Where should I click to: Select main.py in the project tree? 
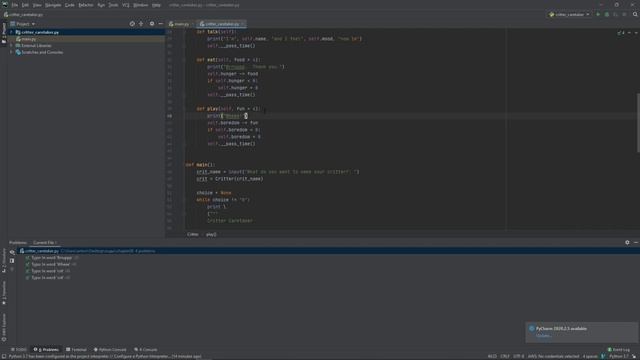(29, 39)
